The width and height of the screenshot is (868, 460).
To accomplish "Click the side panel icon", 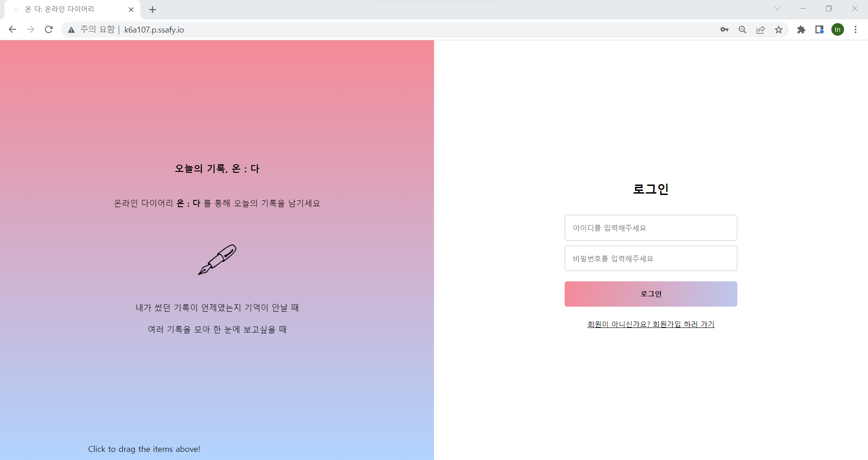I will click(x=819, y=29).
